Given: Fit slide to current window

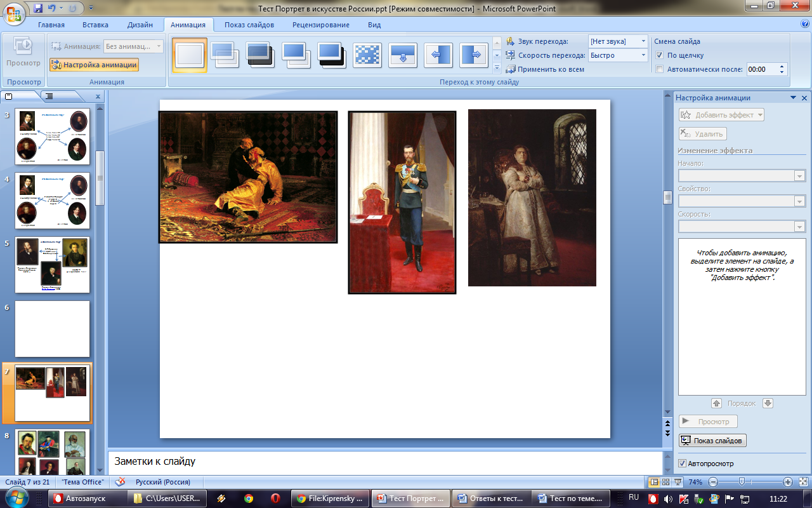Looking at the screenshot, I should click(802, 482).
